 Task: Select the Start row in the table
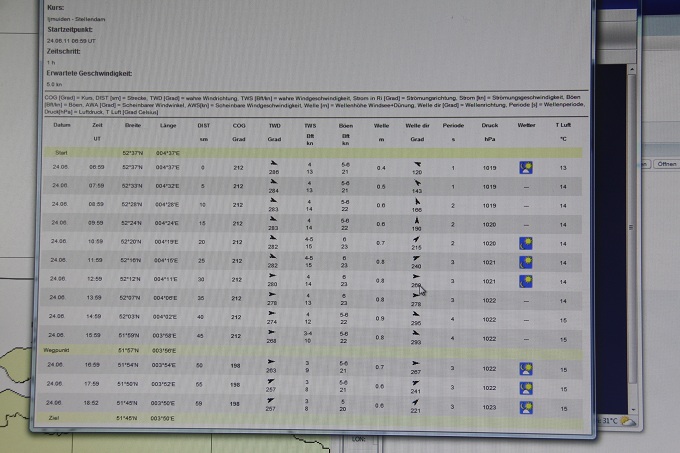tap(62, 151)
